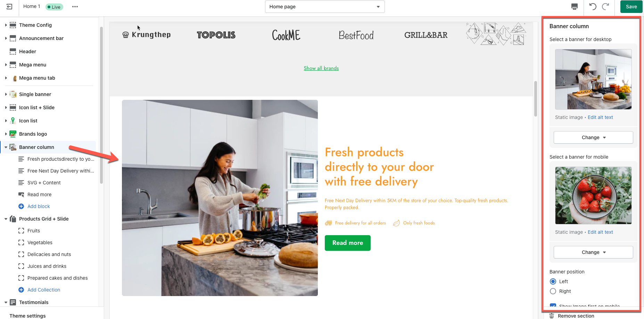
Task: Open the Home page template dropdown
Action: click(325, 7)
